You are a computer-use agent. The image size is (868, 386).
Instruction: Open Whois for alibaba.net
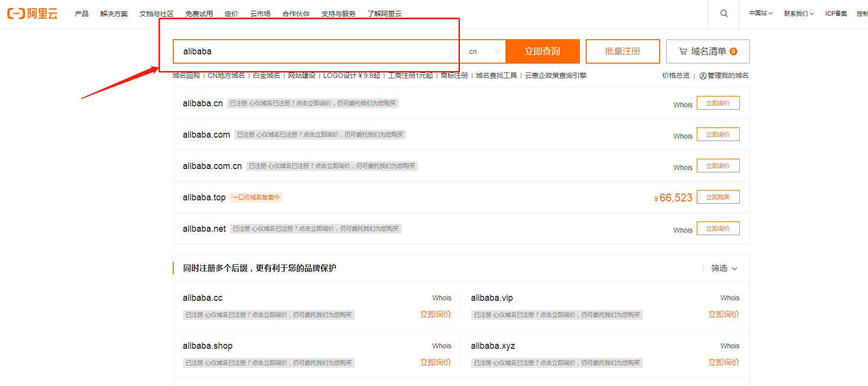pos(683,230)
